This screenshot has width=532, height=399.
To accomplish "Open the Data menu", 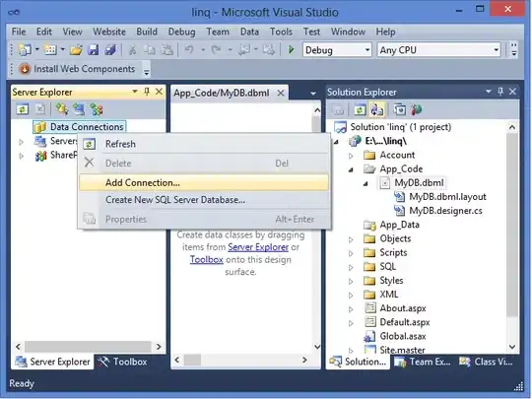I will (x=249, y=32).
